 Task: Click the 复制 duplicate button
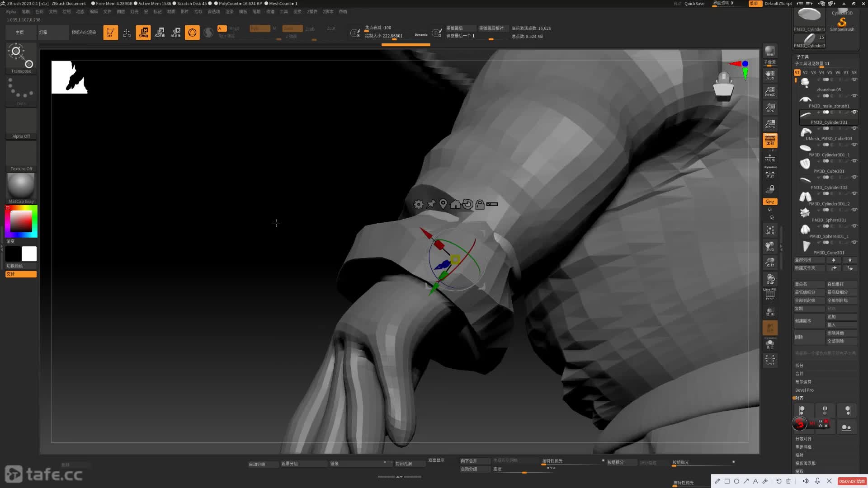tap(809, 309)
